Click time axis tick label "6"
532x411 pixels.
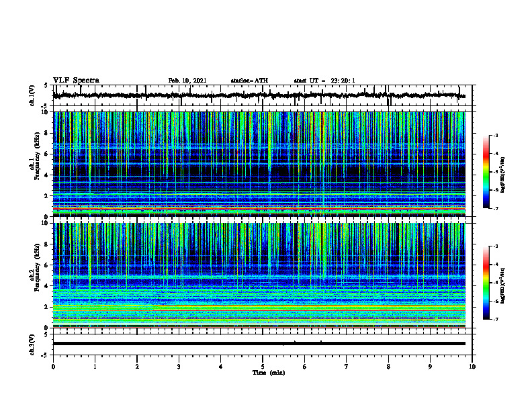(305, 367)
